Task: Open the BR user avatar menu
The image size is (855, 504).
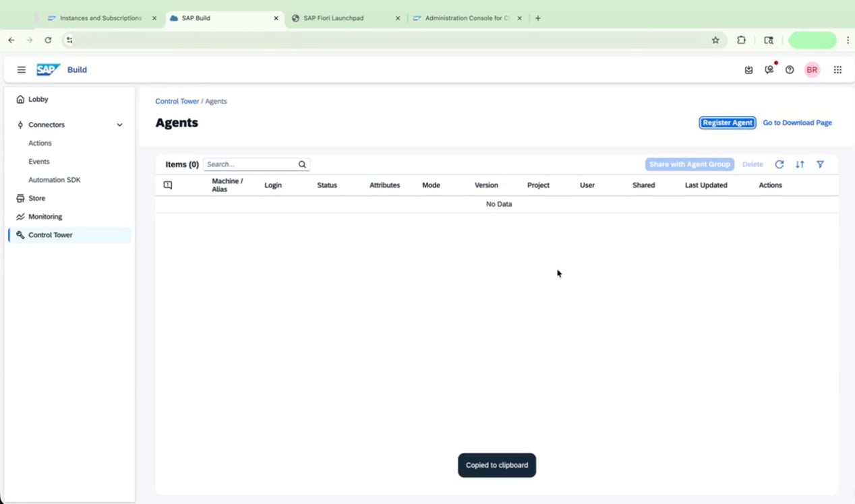Action: point(812,69)
